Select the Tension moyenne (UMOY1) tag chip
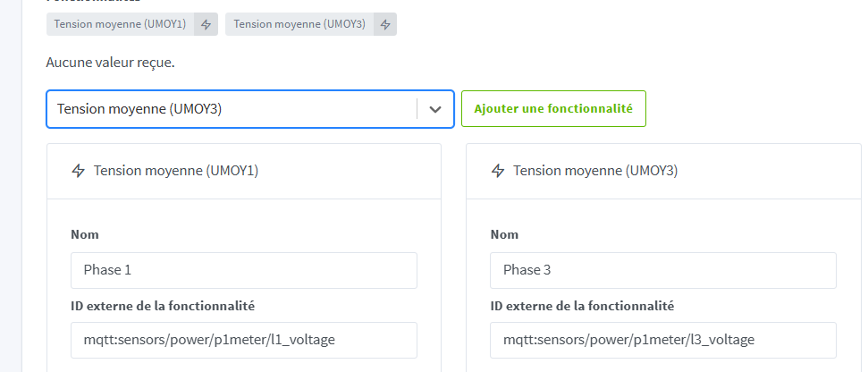868x372 pixels. (120, 24)
